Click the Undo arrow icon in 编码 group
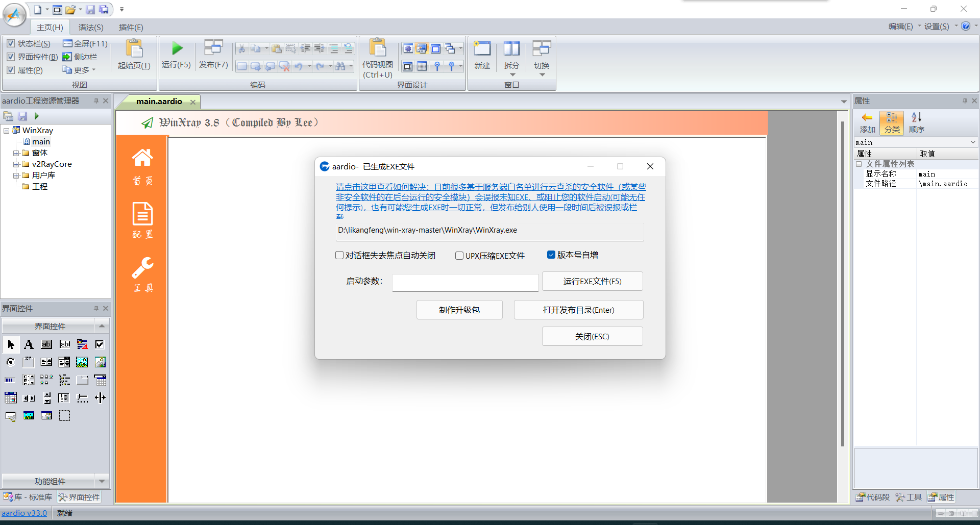980x525 pixels. point(299,66)
